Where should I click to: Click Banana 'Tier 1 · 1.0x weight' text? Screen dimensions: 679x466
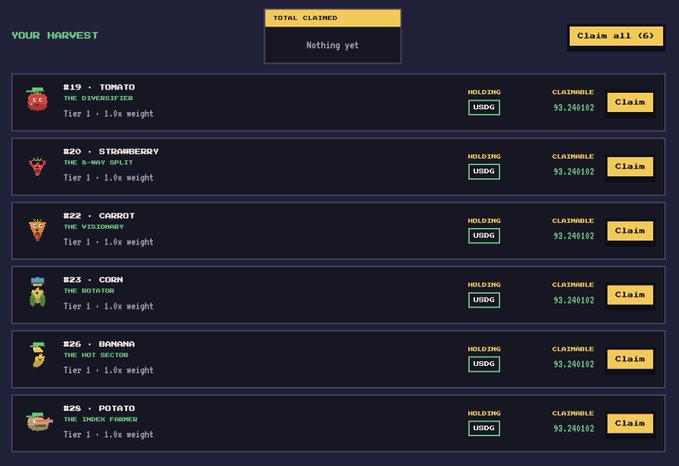coord(108,370)
